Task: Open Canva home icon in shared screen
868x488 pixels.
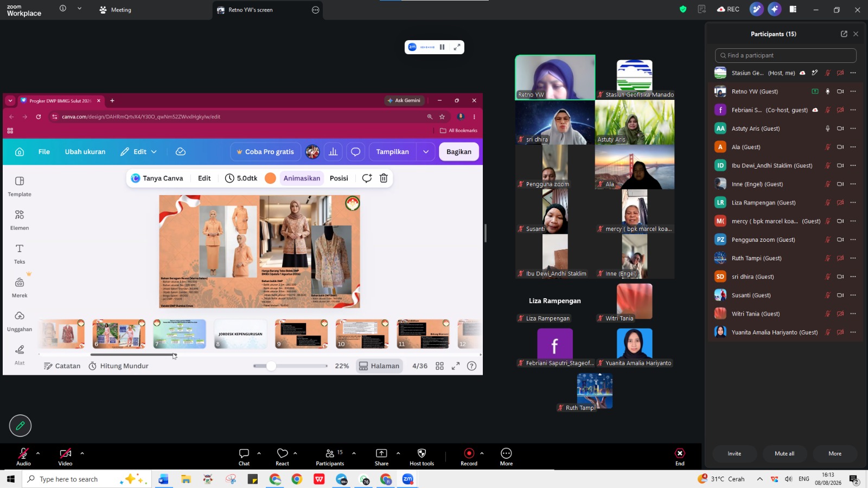Action: click(x=20, y=152)
